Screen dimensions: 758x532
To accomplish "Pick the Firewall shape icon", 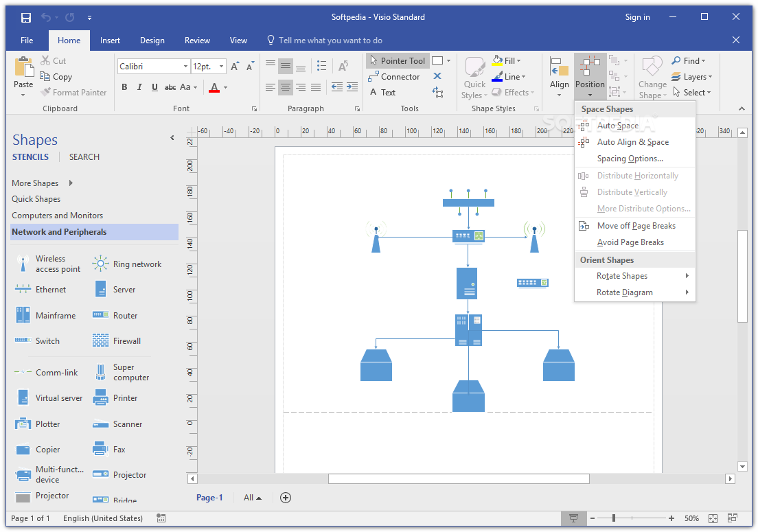I will click(x=101, y=341).
